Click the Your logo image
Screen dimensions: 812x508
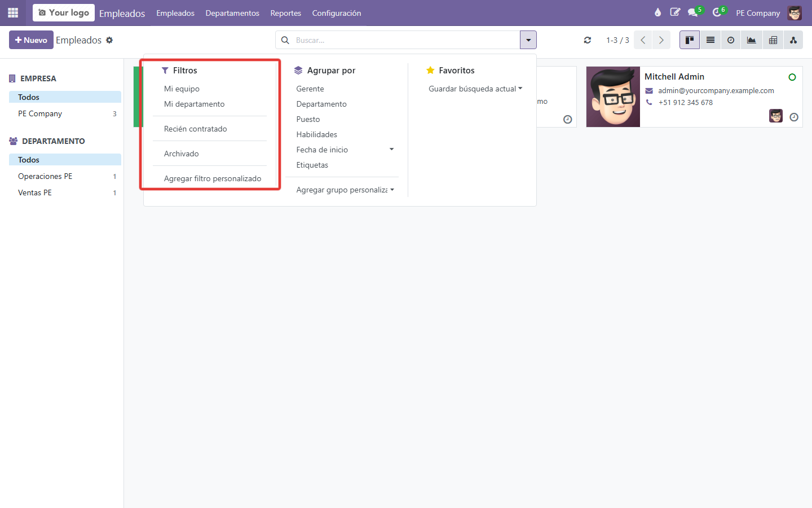64,12
